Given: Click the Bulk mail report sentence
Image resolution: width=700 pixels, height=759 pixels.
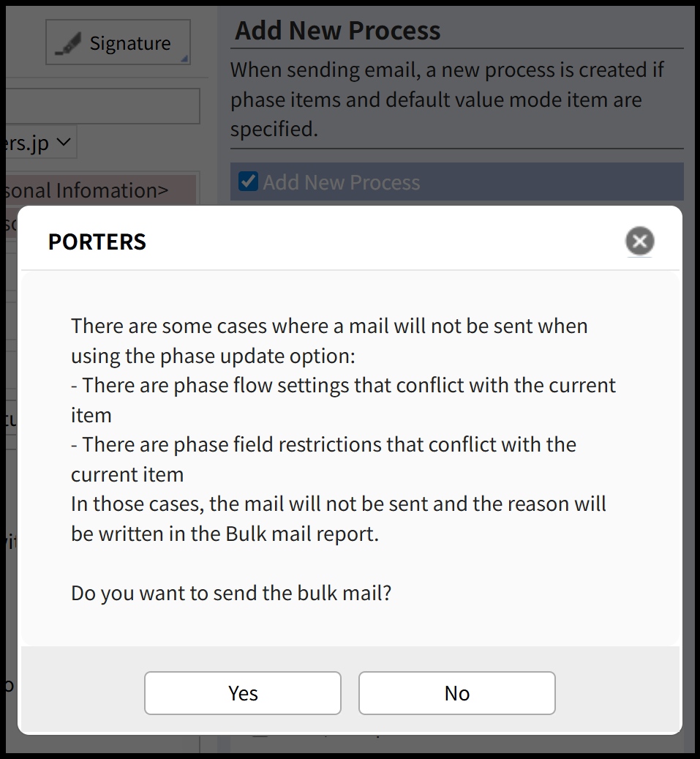Looking at the screenshot, I should 338,518.
